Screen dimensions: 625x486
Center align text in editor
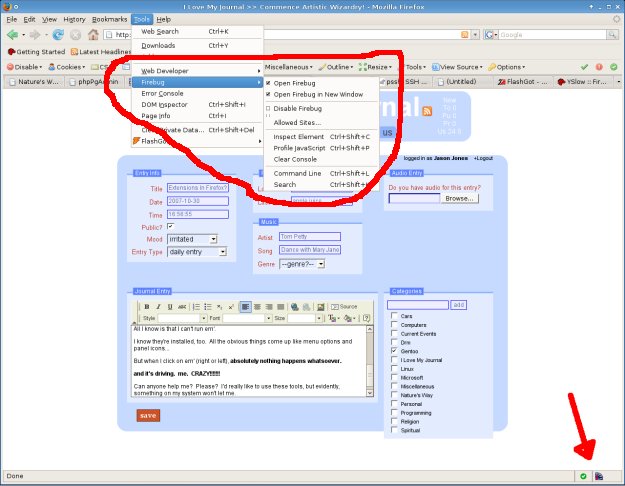click(257, 307)
